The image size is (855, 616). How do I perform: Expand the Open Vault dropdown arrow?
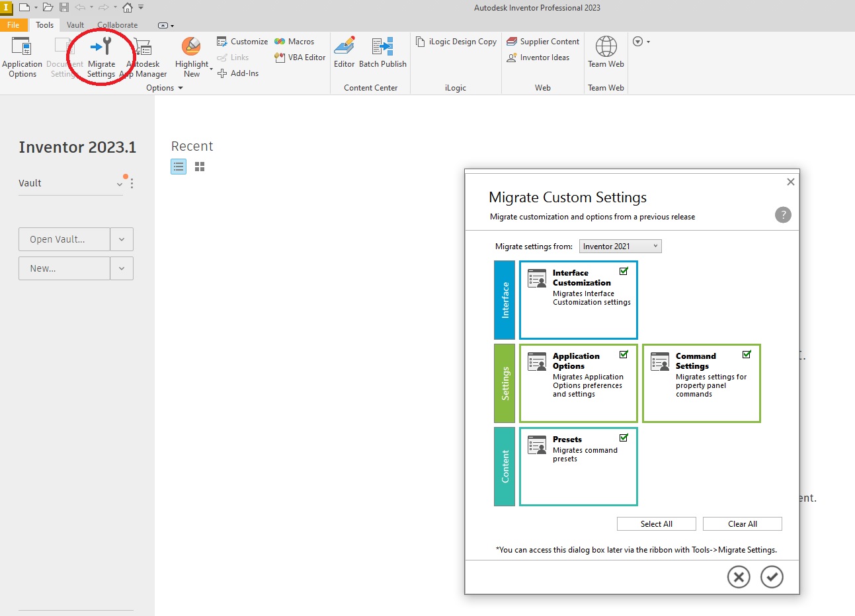[x=122, y=239]
